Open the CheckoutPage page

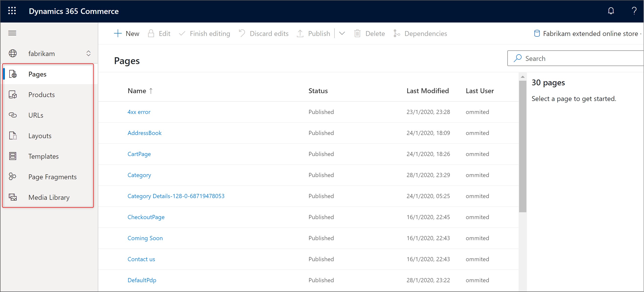tap(146, 217)
